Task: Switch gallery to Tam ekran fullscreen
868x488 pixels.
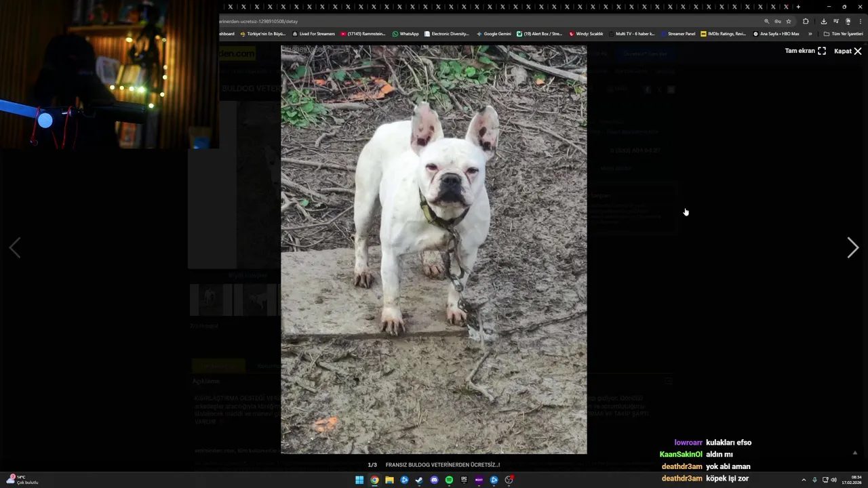Action: tap(806, 51)
